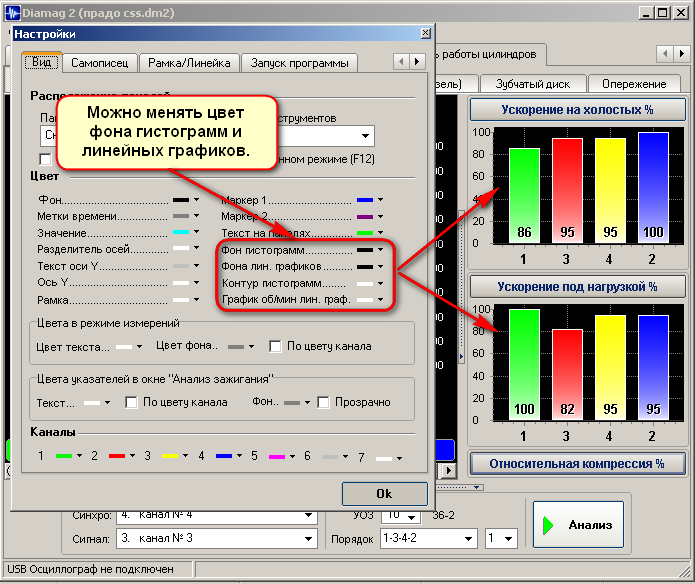Click horizontal scrollbar right arrow

(449, 470)
